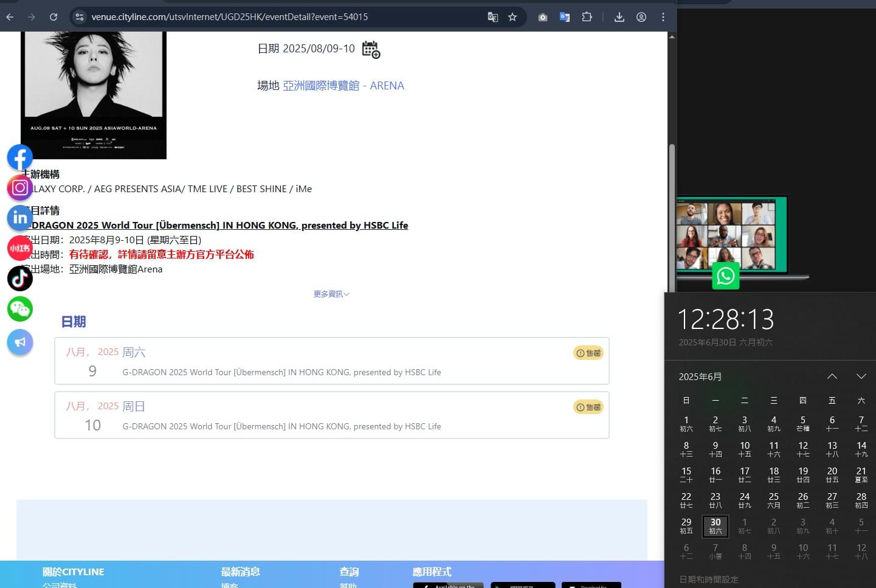Open the Facebook share icon
Viewport: 876px width, 588px height.
point(19,157)
